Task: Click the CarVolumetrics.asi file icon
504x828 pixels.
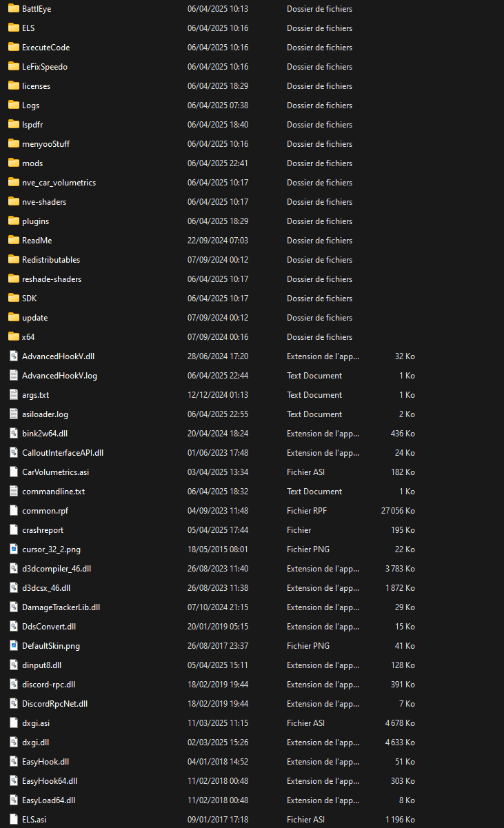Action: (14, 472)
